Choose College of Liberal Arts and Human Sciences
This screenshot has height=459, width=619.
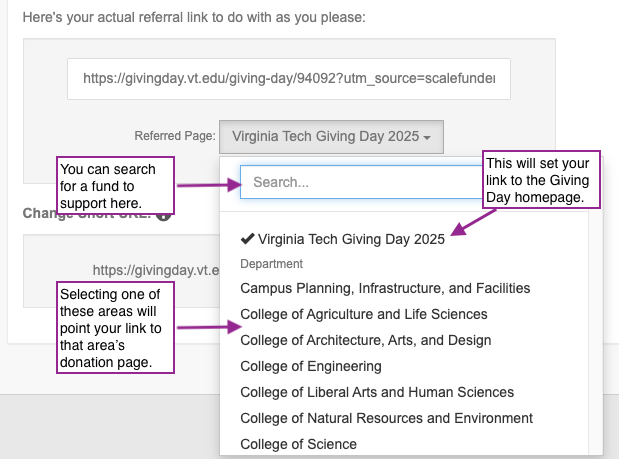[x=377, y=392]
